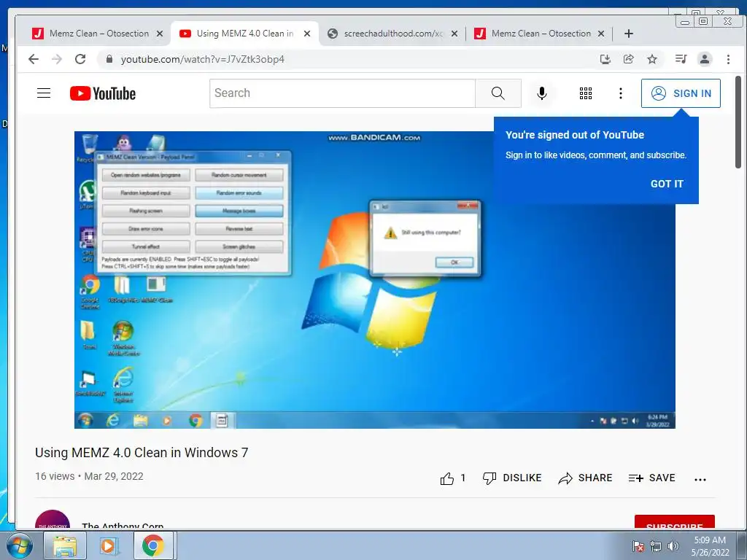Click the video title text
Viewport: 747px width, 560px height.
(x=142, y=452)
